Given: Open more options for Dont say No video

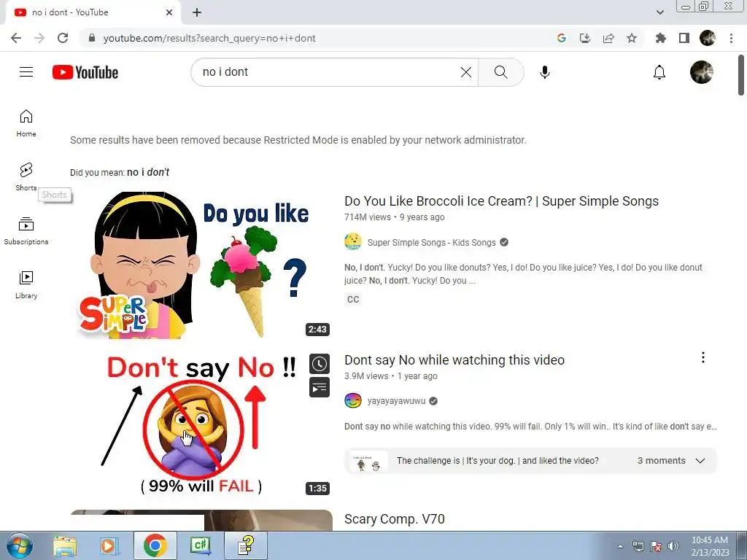Looking at the screenshot, I should tap(703, 357).
